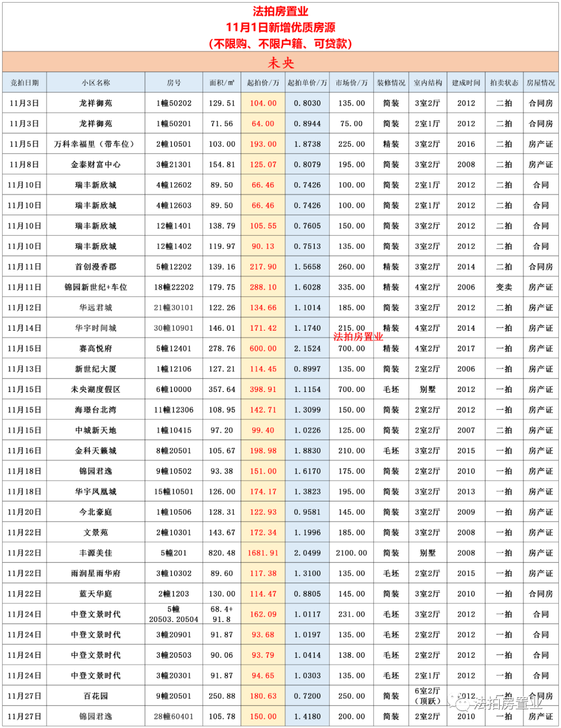This screenshot has width=561, height=728.
Task: Select room cell 5幢 20503.20504
Action: pyautogui.click(x=174, y=614)
